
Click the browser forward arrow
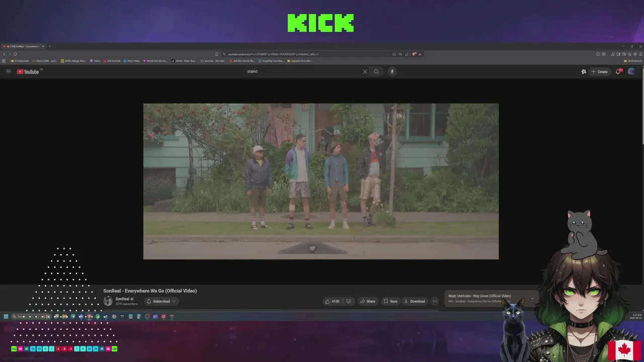tap(10, 54)
